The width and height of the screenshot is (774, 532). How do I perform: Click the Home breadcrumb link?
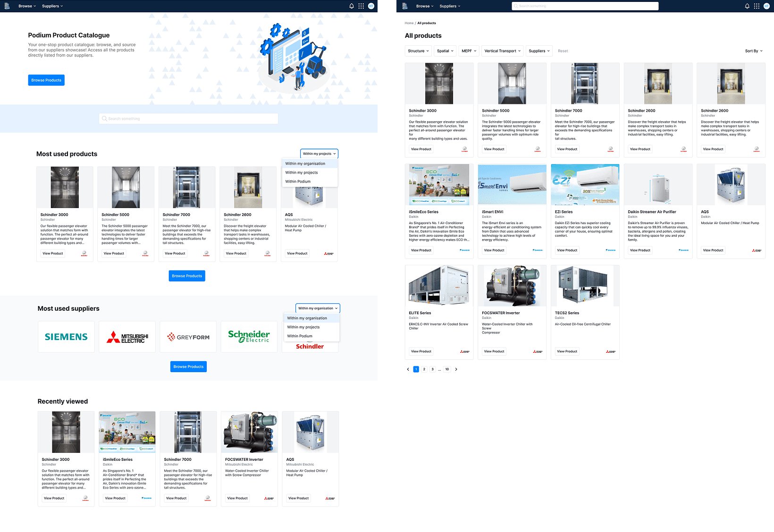(x=409, y=23)
